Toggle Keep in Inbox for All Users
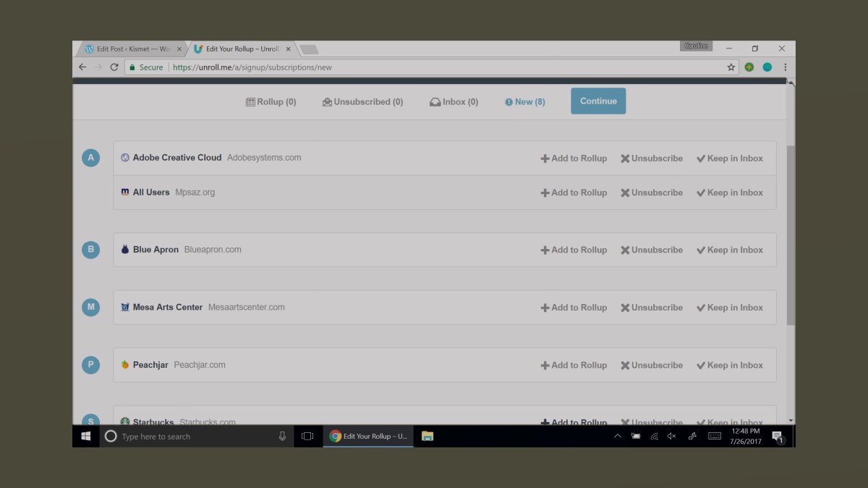Image resolution: width=868 pixels, height=488 pixels. tap(729, 192)
